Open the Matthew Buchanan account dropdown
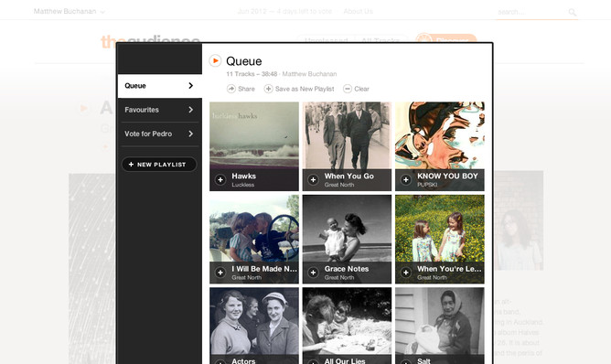The height and width of the screenshot is (364, 611). click(69, 11)
